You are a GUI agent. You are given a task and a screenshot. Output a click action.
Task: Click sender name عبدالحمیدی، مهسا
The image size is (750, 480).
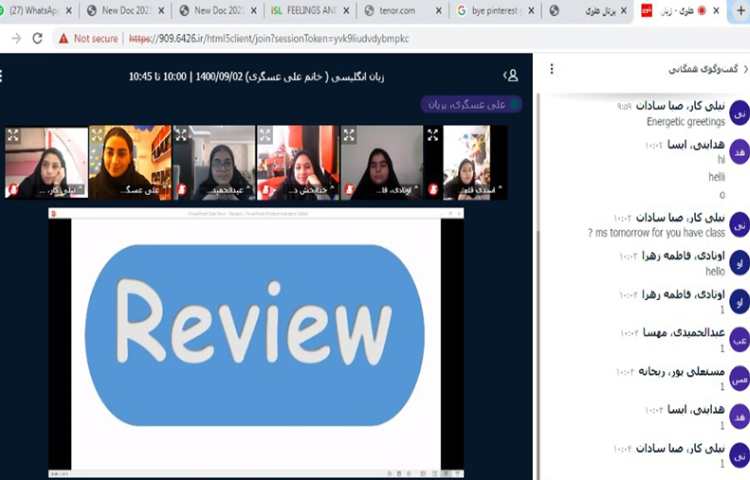point(684,333)
